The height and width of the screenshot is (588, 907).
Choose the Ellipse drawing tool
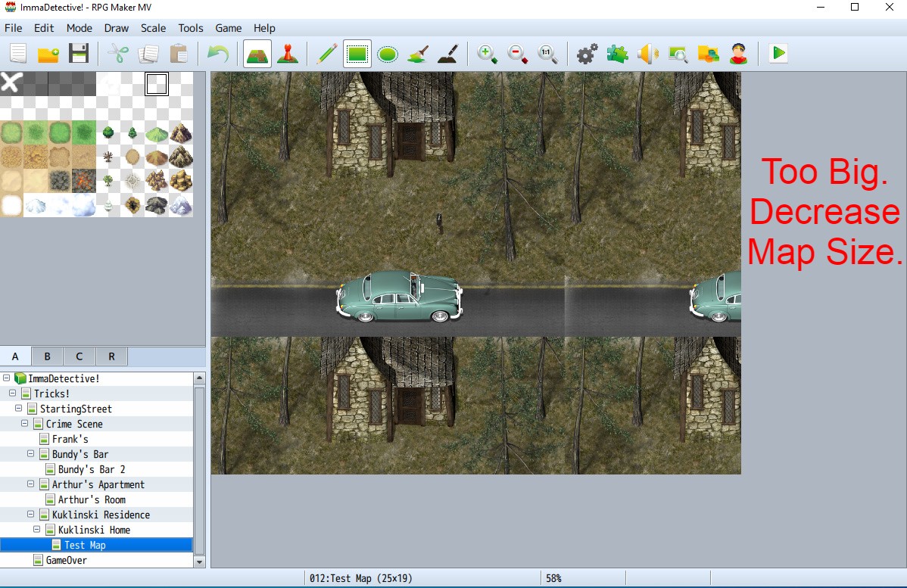[388, 54]
